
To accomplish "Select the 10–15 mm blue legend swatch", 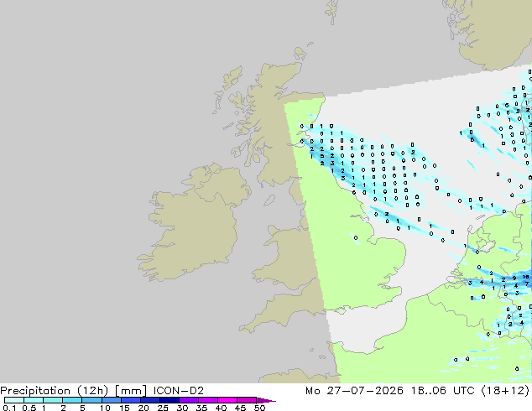I will [x=111, y=400].
